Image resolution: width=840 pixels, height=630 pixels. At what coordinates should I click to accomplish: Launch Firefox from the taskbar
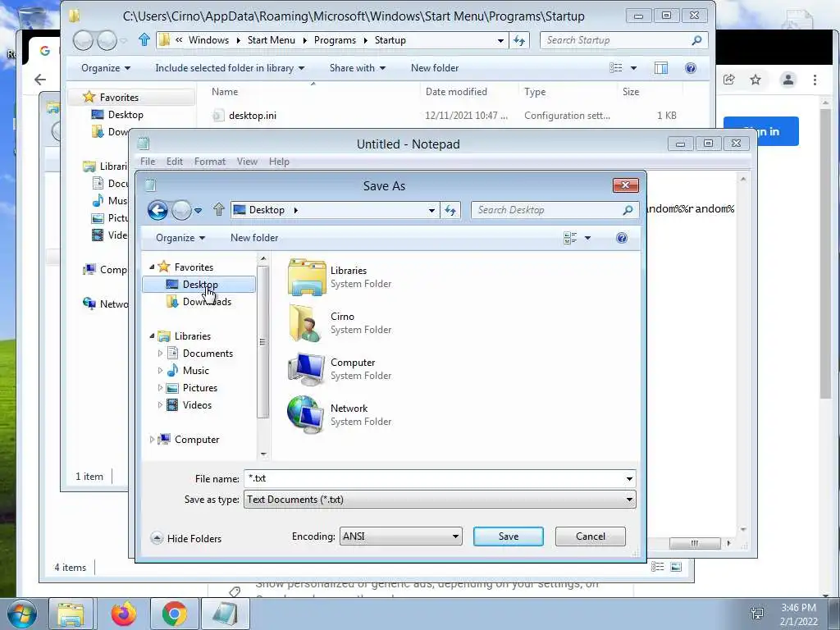click(123, 614)
